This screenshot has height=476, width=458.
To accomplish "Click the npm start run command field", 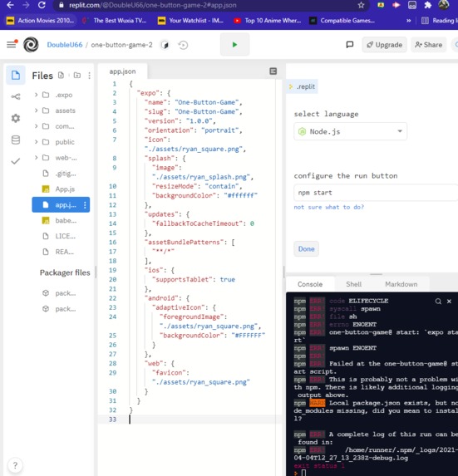I will coord(376,193).
